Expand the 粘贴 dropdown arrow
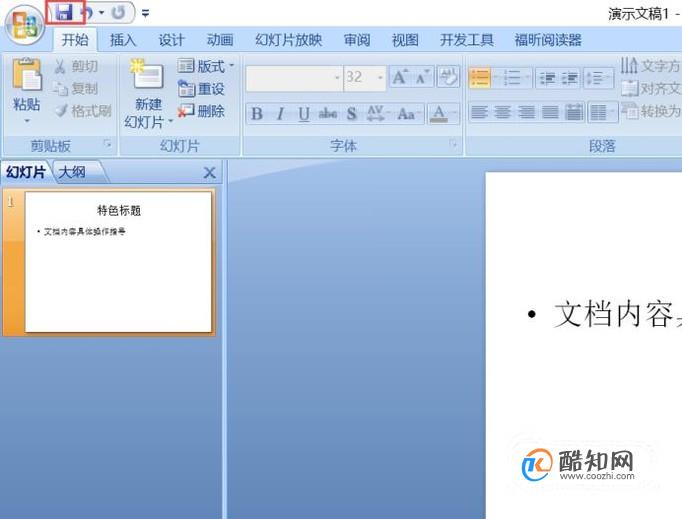The width and height of the screenshot is (682, 519). [x=27, y=121]
